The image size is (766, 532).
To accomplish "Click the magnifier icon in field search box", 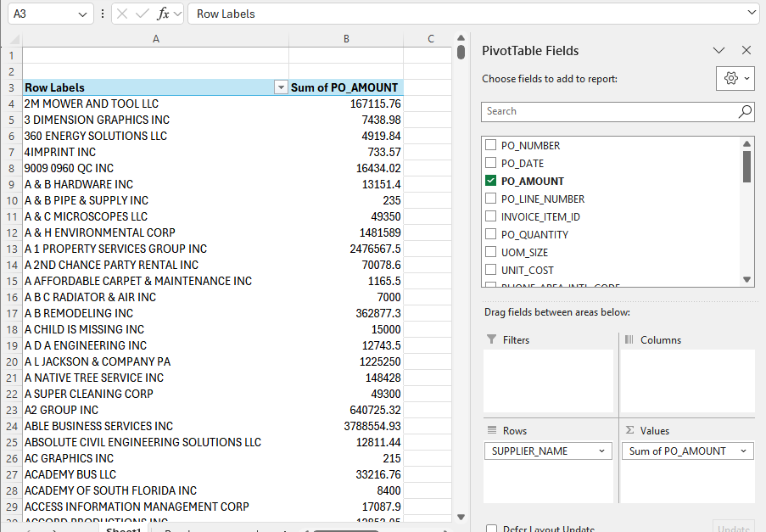I will click(745, 111).
